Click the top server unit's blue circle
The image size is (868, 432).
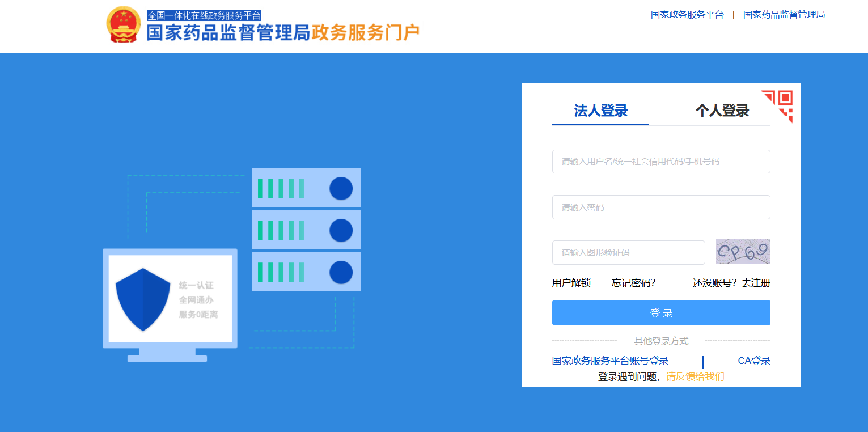(x=341, y=188)
